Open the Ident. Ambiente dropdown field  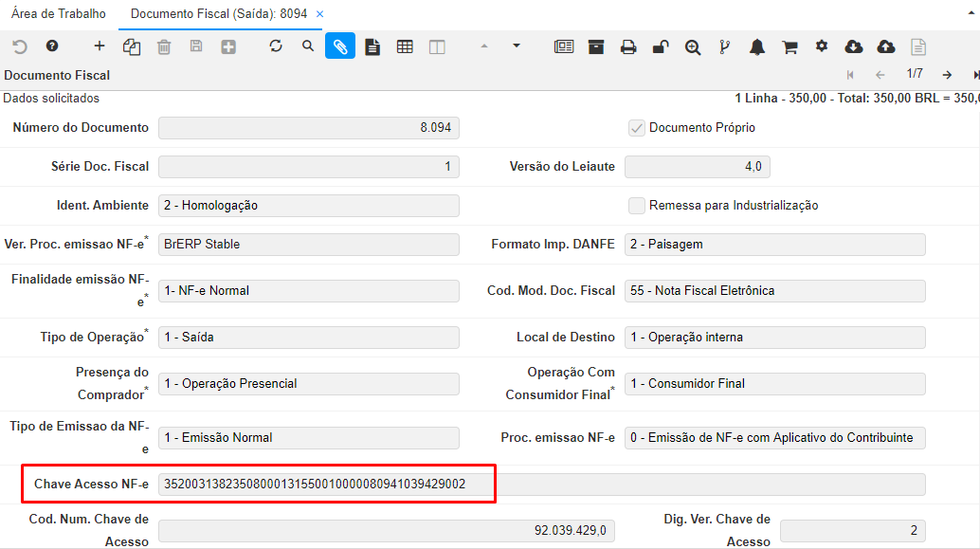coord(308,206)
